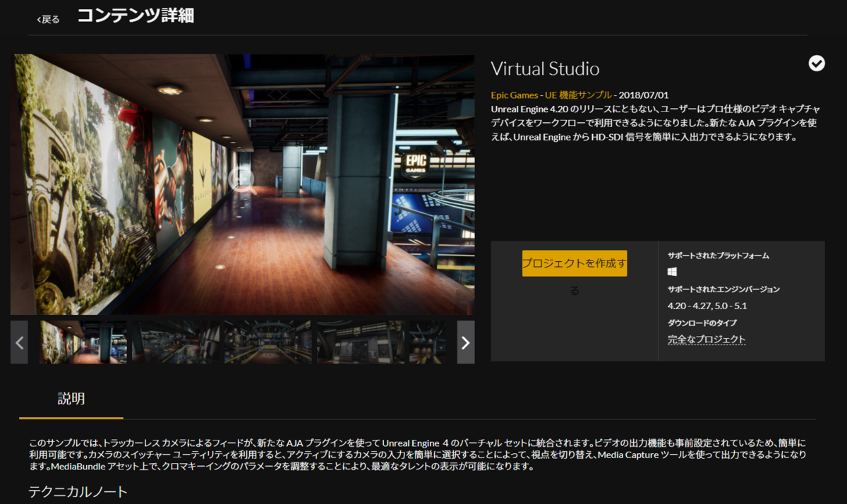Viewport: 847px width, 504px height.
Task: Show next thumbnails with right arrow
Action: coord(466,342)
